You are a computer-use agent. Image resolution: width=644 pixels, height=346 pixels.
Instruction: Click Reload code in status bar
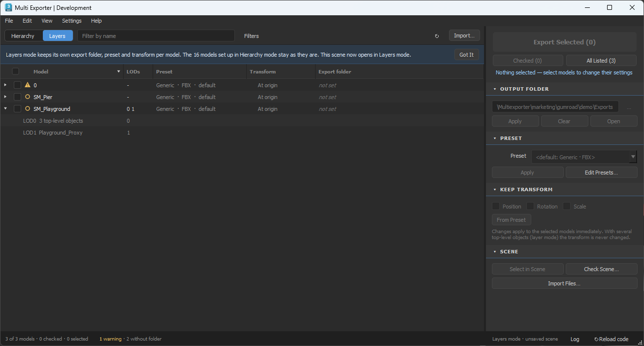point(611,339)
